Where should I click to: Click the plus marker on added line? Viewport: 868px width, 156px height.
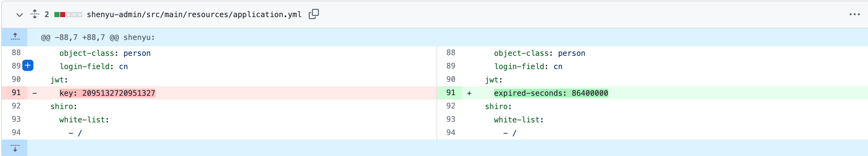[x=469, y=93]
